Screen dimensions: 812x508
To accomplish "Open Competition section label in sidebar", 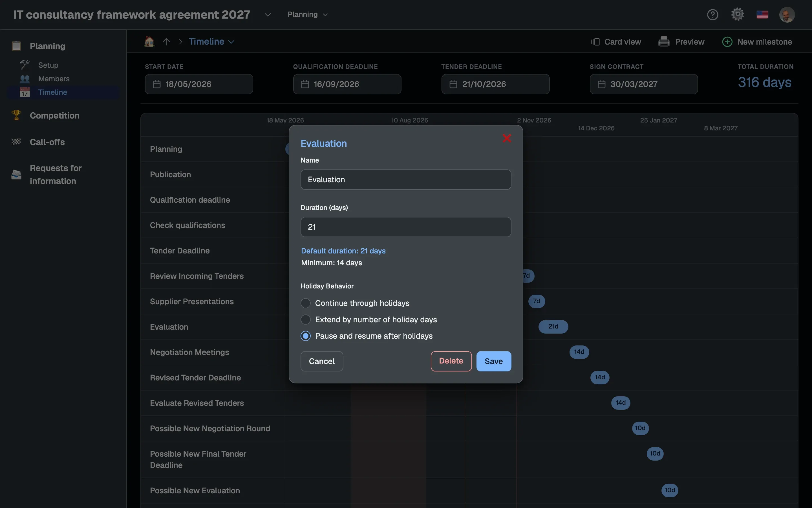I will pyautogui.click(x=54, y=116).
